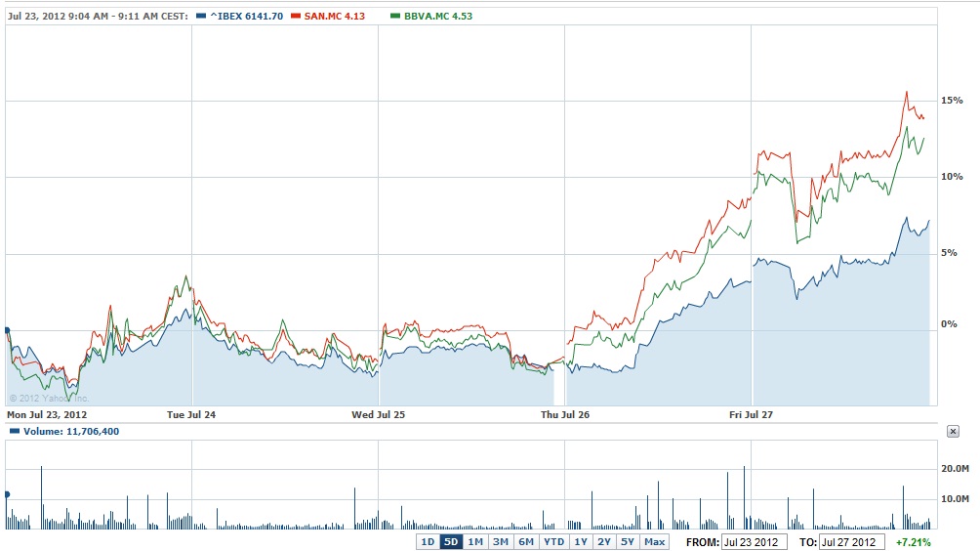This screenshot has height=551, width=980.
Task: Switch chart to 6M range
Action: [525, 541]
